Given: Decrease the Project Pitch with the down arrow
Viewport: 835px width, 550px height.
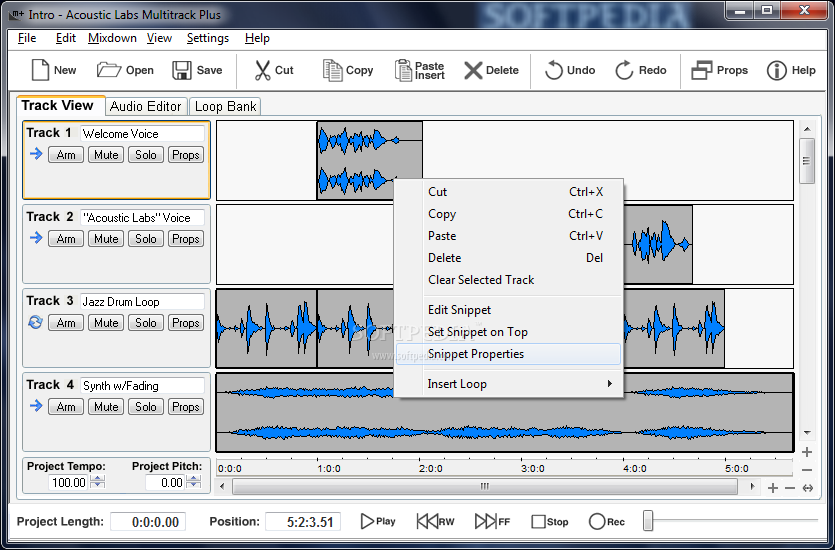Looking at the screenshot, I should tap(194, 486).
